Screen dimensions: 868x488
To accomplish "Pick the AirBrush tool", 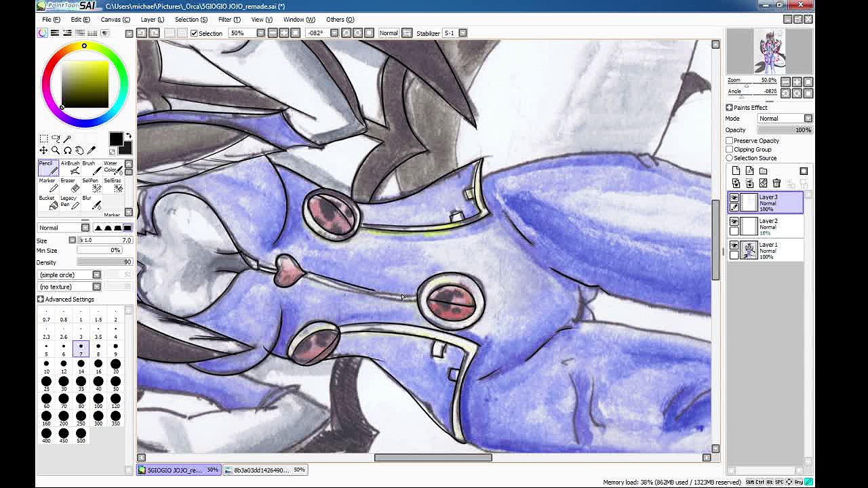I will pos(70,167).
